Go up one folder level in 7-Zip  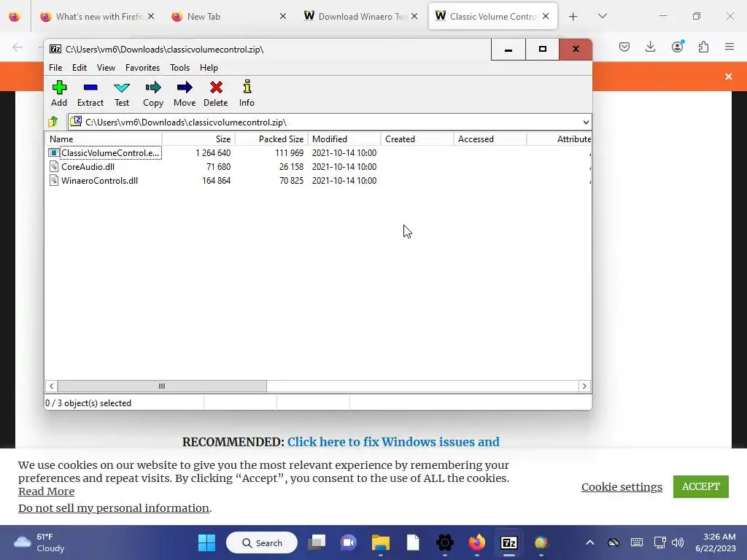tap(53, 122)
